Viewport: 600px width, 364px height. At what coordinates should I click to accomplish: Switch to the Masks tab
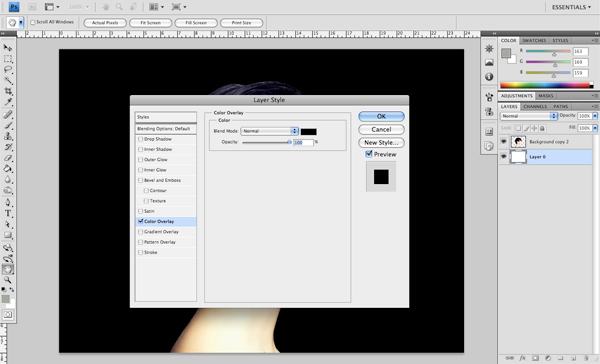[546, 96]
